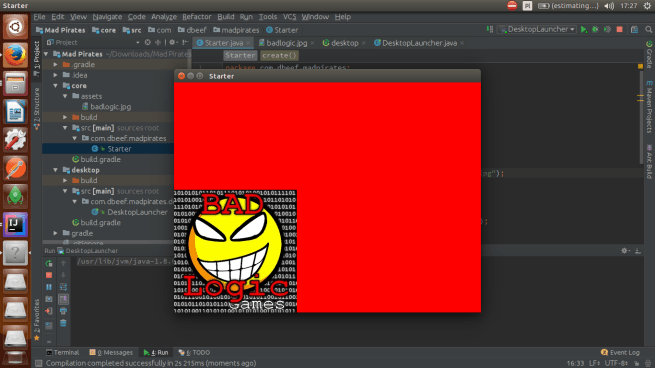
Task: Open the Messages tool window
Action: (x=111, y=353)
